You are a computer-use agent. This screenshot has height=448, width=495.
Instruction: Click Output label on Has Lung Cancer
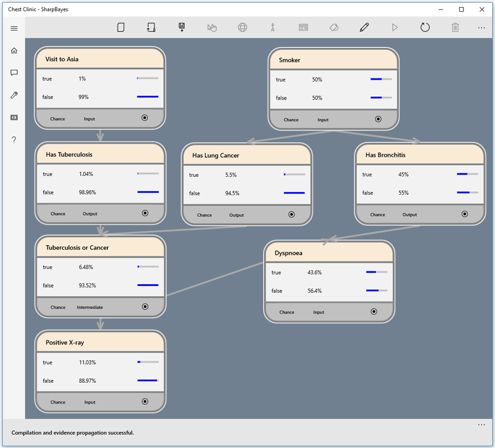pos(237,215)
